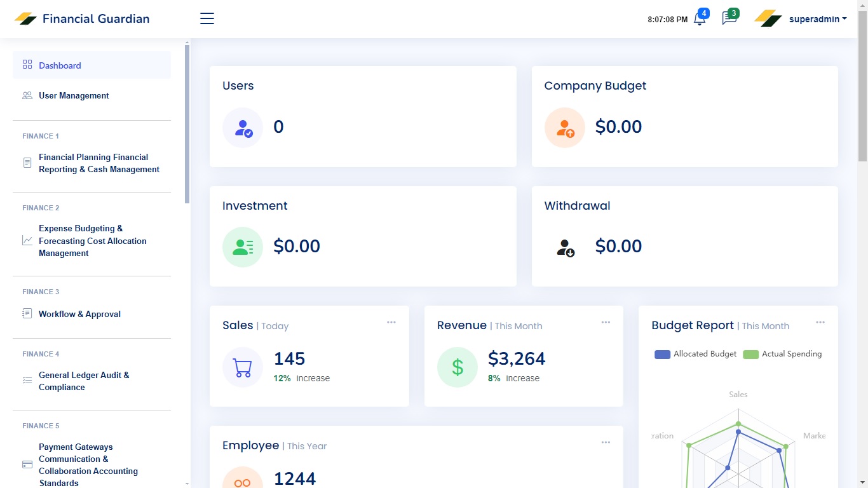Viewport: 868px width, 488px height.
Task: Expand the superadmin profile dropdown
Action: (817, 19)
